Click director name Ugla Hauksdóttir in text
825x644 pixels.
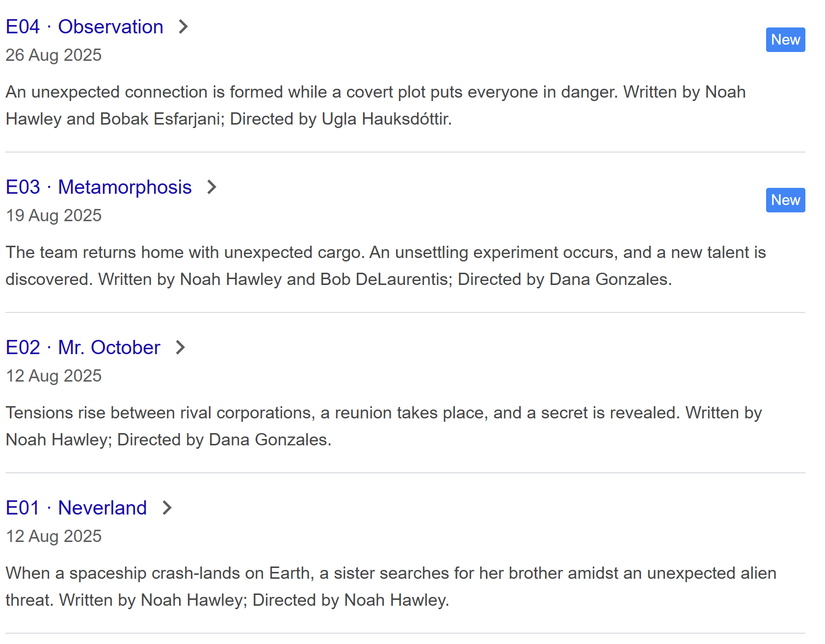(x=387, y=119)
